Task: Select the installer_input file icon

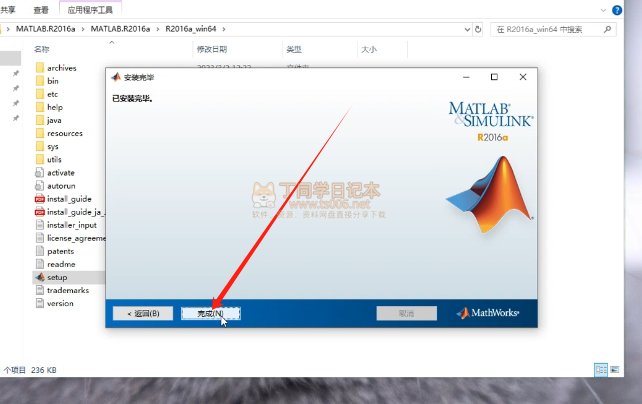Action: (x=40, y=225)
